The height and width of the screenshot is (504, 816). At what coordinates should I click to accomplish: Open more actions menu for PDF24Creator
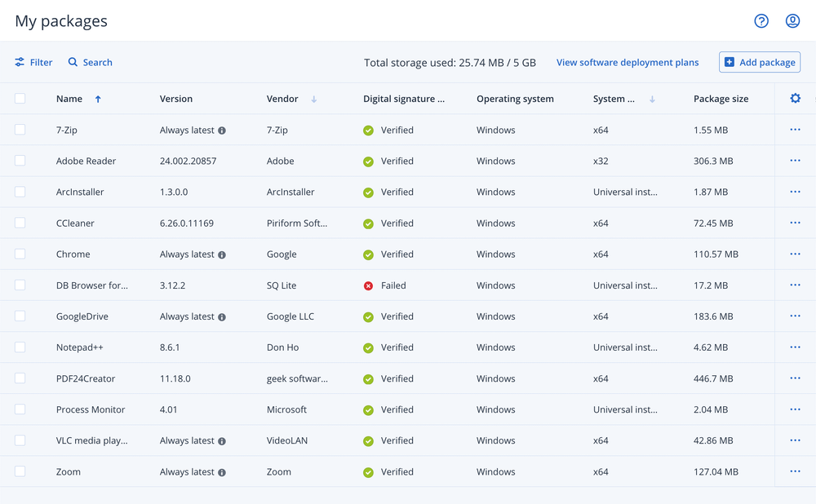pyautogui.click(x=795, y=378)
